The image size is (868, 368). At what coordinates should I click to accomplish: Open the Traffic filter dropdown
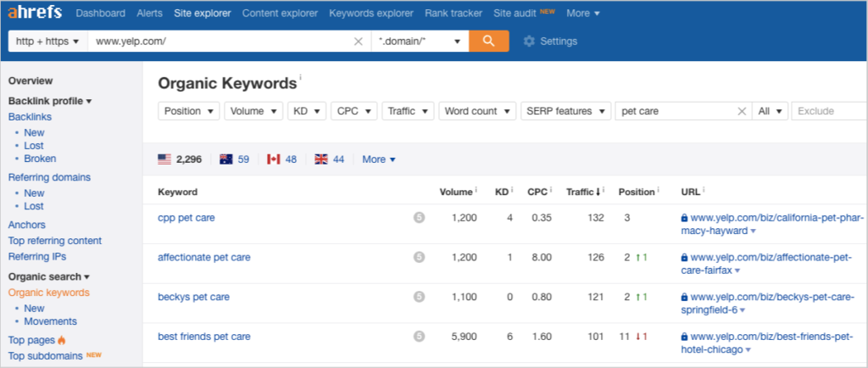(408, 111)
